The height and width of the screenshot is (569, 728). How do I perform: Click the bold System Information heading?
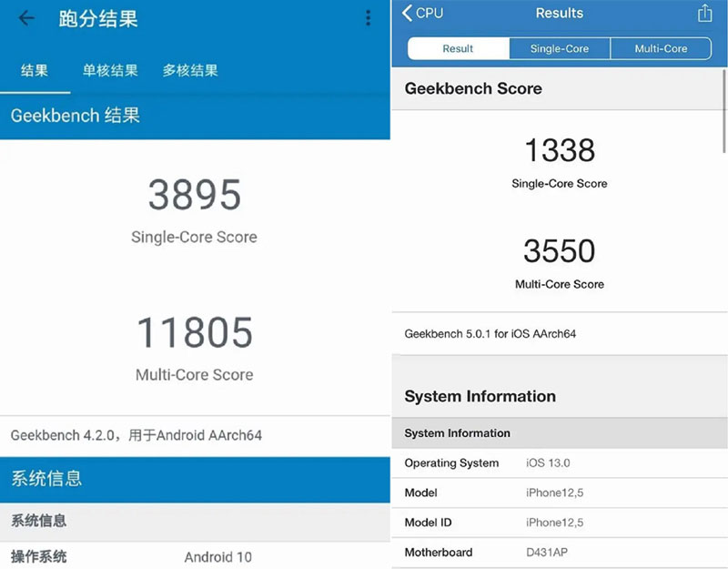(x=480, y=396)
